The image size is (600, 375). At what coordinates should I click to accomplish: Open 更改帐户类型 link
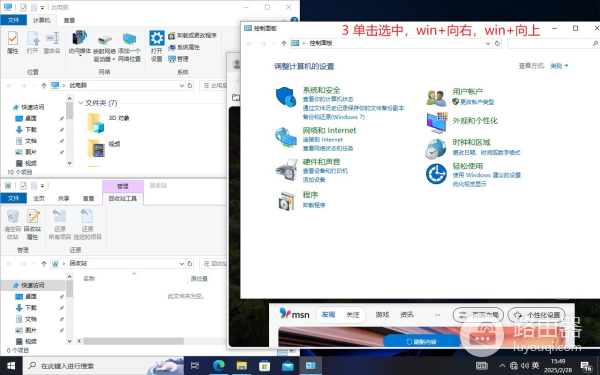[x=477, y=102]
